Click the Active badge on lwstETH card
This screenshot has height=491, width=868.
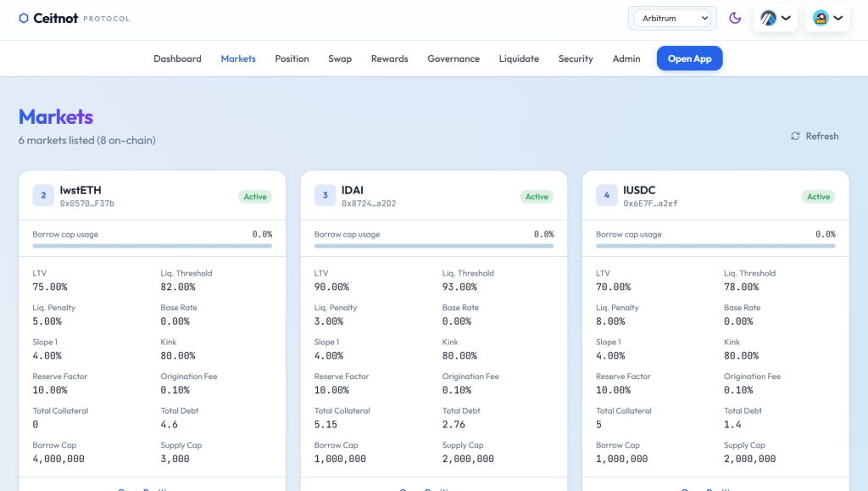point(255,197)
